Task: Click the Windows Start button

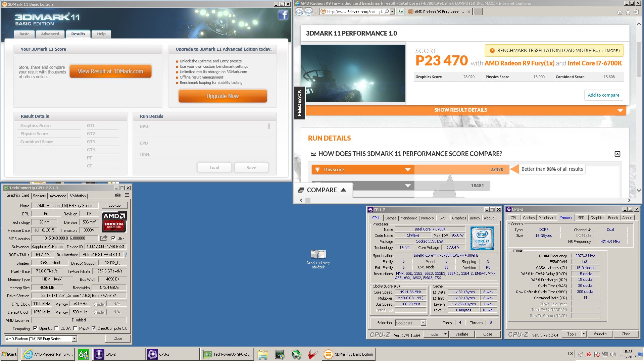Action: click(9, 354)
